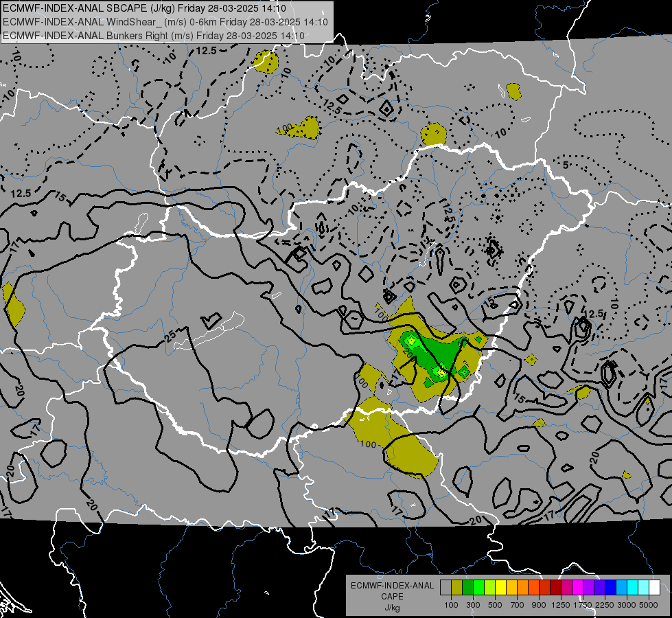672x618 pixels.
Task: Pick the lime green legend swatch before 500
Action: 490,587
